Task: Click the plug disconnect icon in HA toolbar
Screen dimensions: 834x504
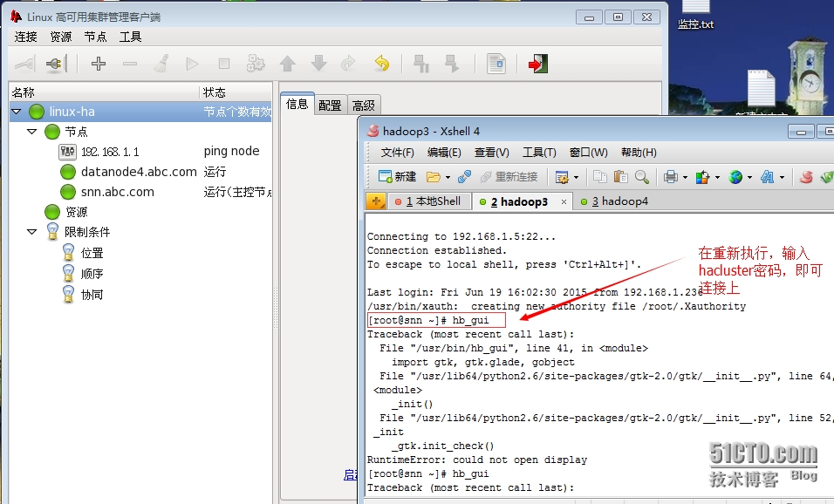Action: pyautogui.click(x=56, y=65)
